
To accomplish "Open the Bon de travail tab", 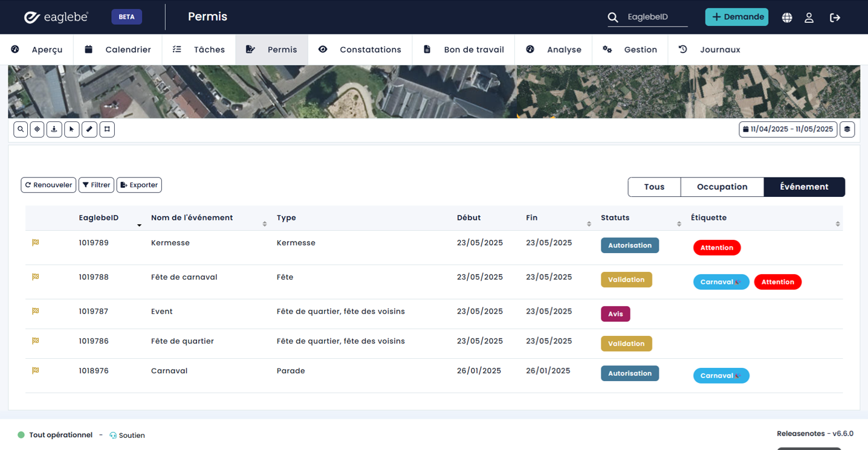I will click(464, 50).
